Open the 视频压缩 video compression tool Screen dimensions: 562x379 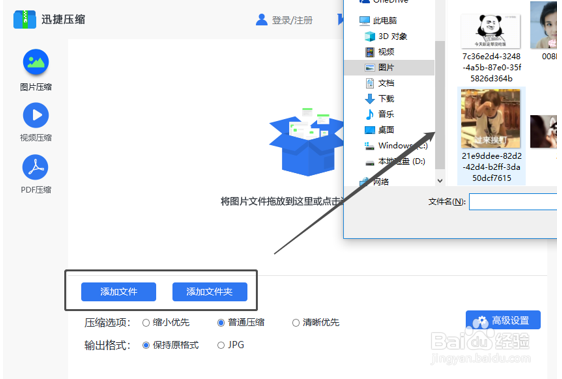pos(36,122)
